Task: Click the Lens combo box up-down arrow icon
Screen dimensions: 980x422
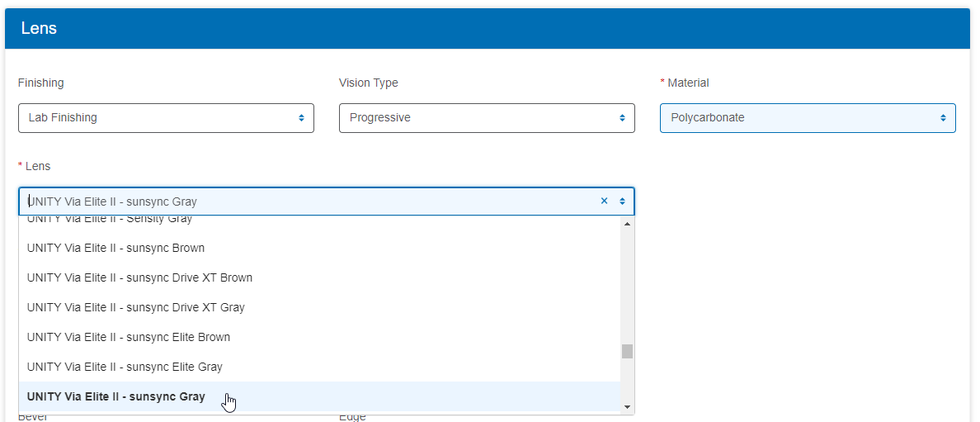Action: [x=622, y=202]
